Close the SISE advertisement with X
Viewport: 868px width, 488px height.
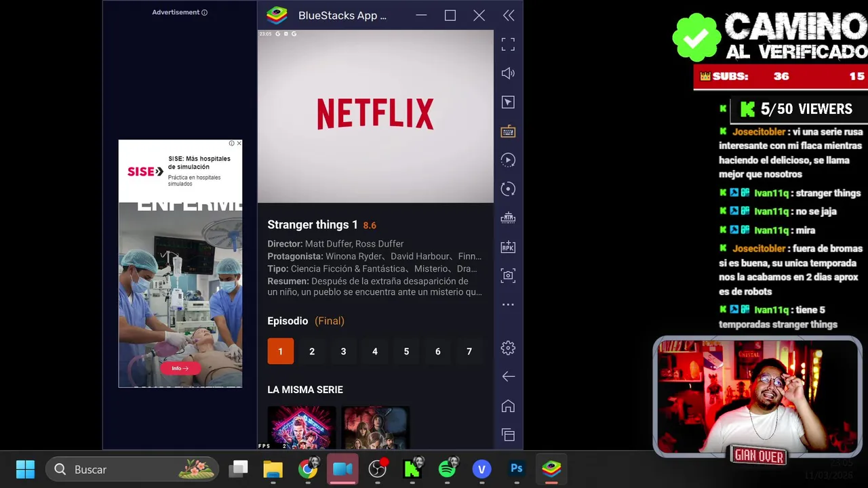tap(239, 144)
